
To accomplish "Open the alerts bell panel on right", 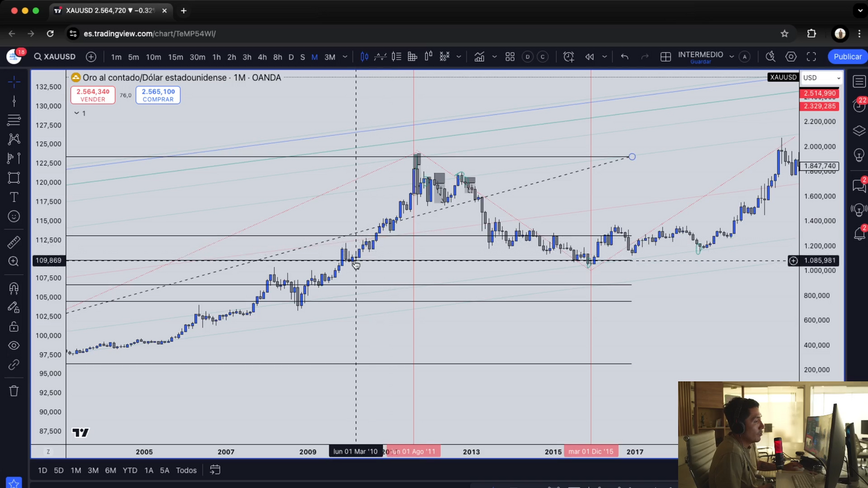I will click(x=859, y=234).
